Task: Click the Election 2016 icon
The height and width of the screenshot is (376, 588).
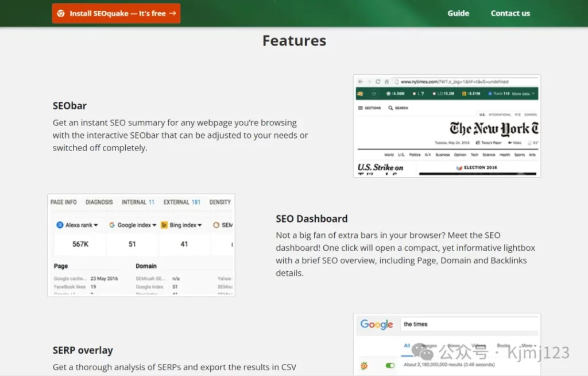Action: [459, 167]
